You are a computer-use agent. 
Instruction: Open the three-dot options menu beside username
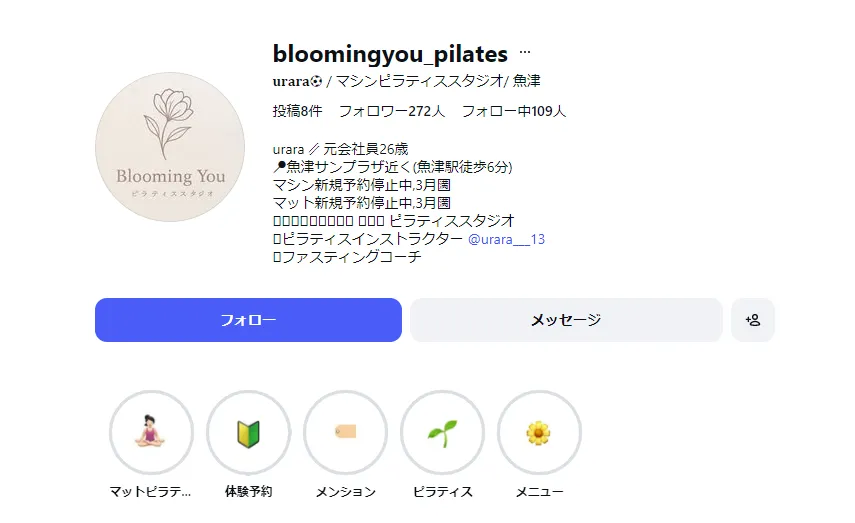coord(525,54)
